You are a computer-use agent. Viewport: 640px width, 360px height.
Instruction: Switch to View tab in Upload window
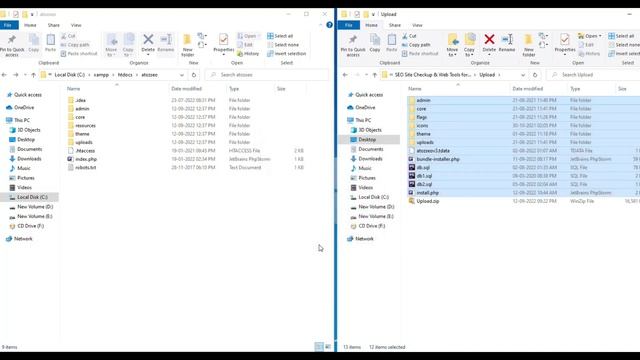[417, 25]
